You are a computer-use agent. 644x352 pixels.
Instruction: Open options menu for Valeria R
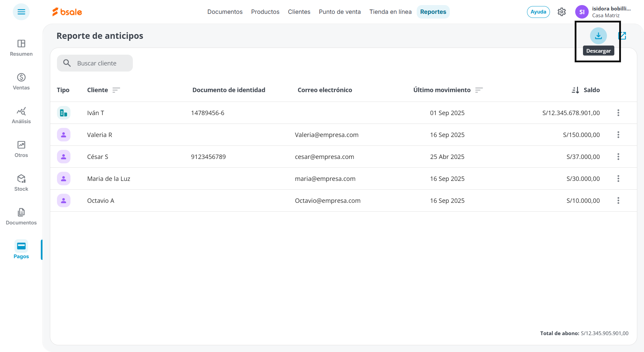(x=618, y=135)
